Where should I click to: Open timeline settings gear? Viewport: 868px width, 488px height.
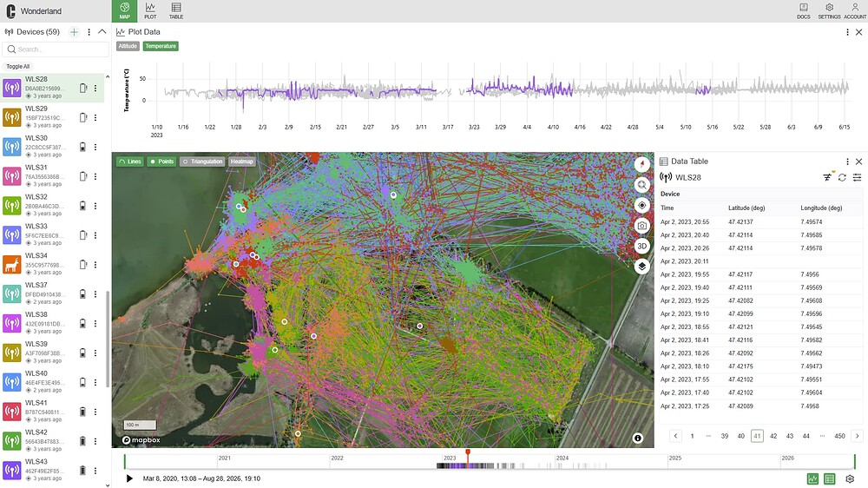(850, 478)
